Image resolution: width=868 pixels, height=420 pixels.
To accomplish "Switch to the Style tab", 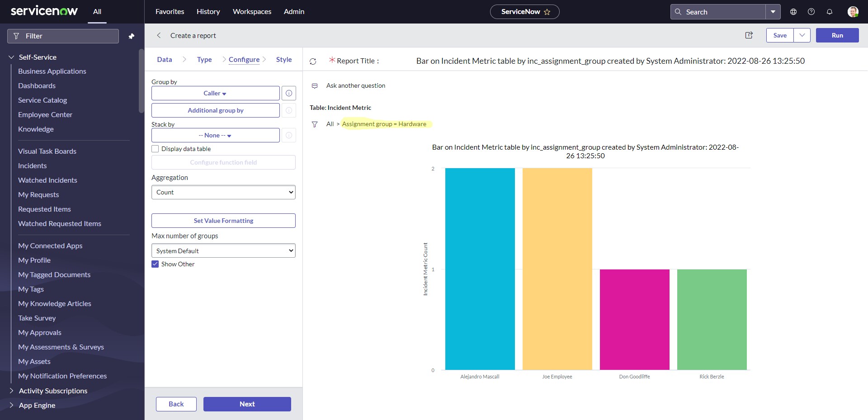I will (283, 59).
